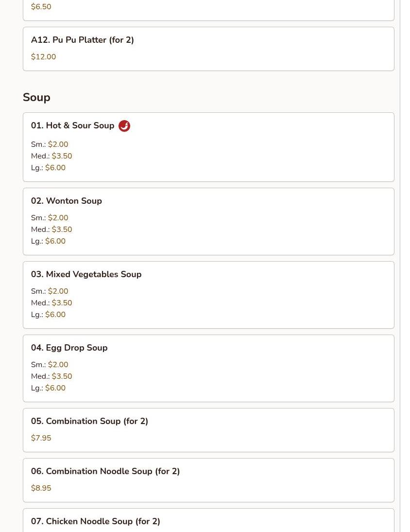
Task: Open the 02. Wonton Soup item
Action: click(208, 222)
